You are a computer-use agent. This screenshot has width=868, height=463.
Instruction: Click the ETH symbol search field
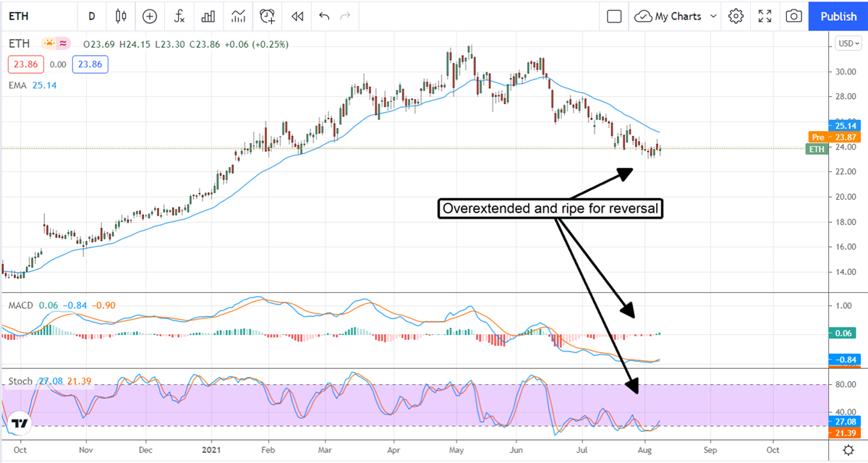click(36, 16)
